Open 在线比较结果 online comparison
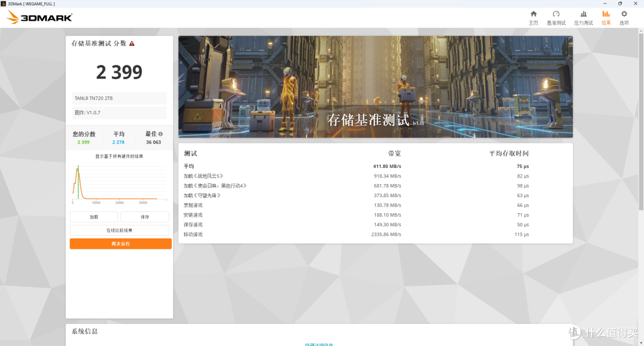 coord(119,230)
